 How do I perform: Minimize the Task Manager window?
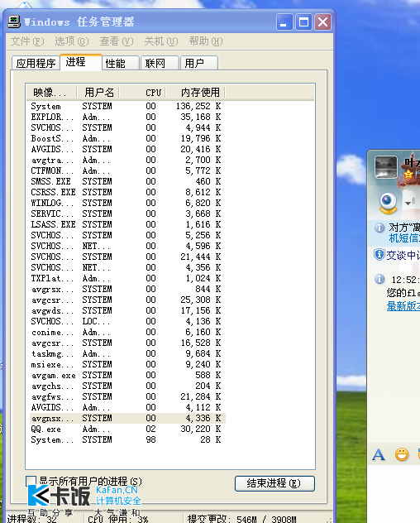(284, 22)
